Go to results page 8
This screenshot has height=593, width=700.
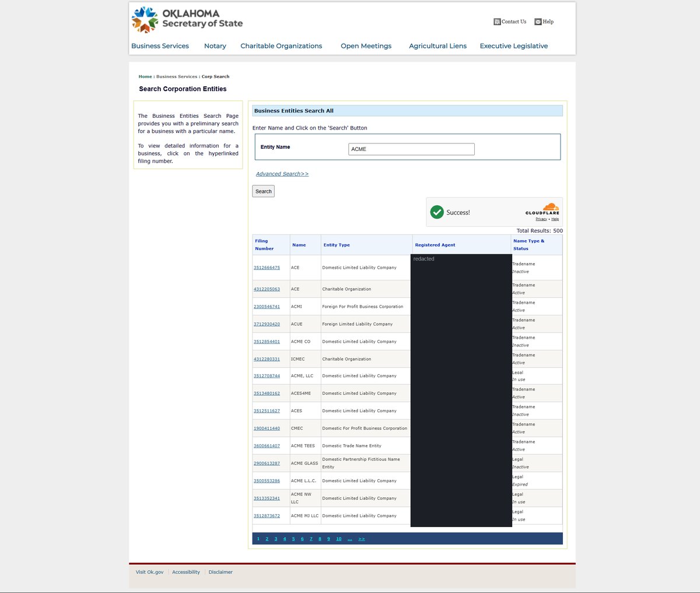tap(320, 539)
